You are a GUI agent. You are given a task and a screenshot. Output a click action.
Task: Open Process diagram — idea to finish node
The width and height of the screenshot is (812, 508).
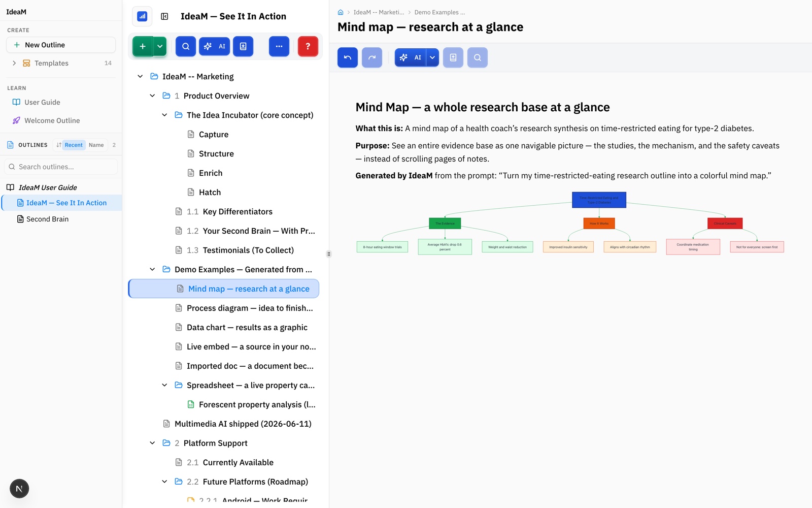coord(250,308)
